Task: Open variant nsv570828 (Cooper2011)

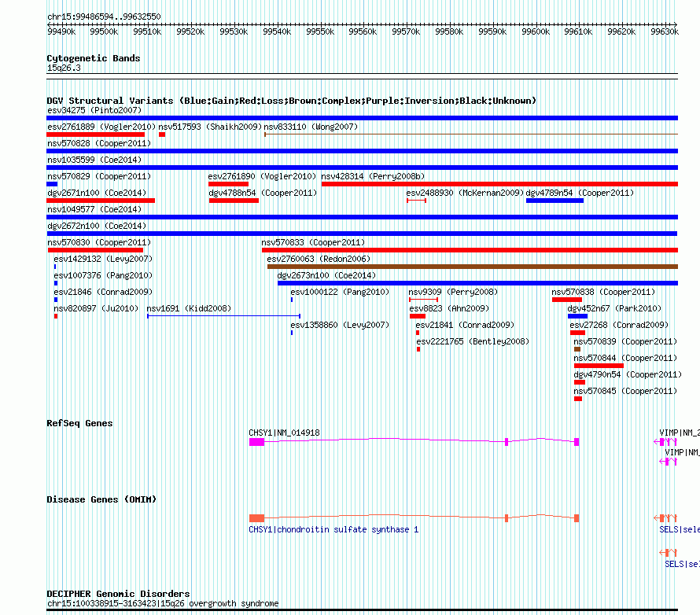Action: 99,143
